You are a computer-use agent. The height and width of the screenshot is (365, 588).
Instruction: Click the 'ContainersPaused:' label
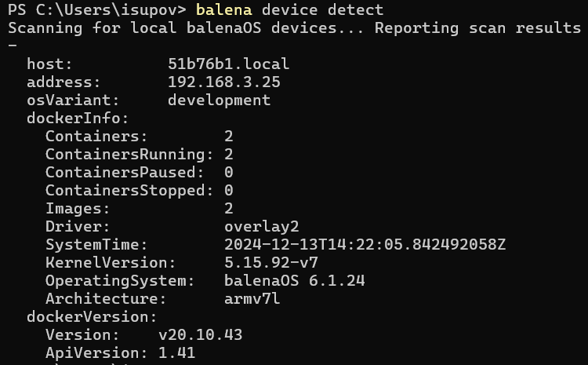coord(125,172)
